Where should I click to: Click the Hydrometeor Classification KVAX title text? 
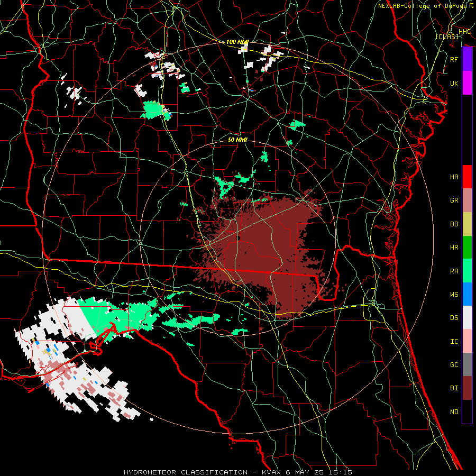[x=238, y=472]
